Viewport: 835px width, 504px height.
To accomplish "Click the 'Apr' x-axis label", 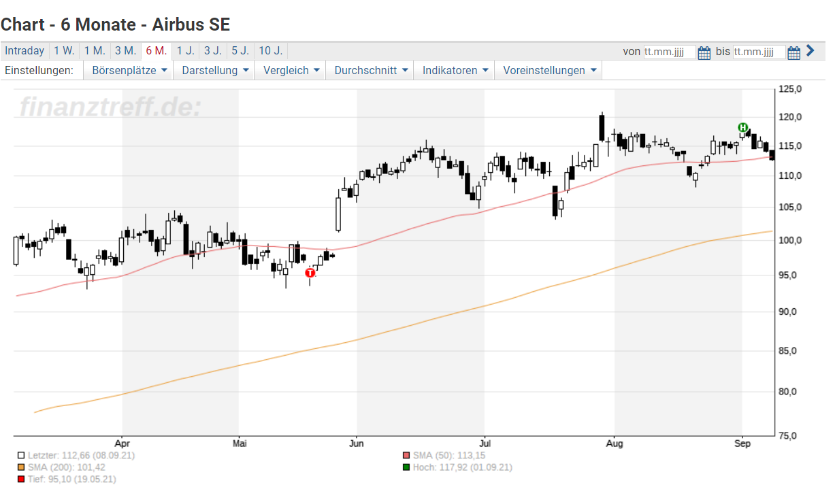I will point(122,443).
